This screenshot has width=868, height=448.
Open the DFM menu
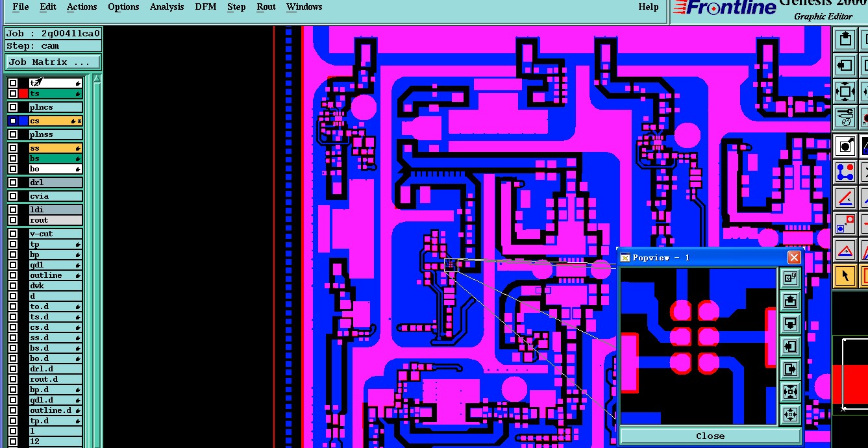pyautogui.click(x=206, y=7)
